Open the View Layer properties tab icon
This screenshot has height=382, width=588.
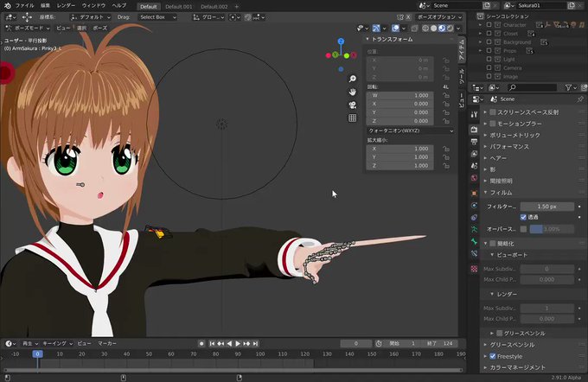click(x=474, y=154)
